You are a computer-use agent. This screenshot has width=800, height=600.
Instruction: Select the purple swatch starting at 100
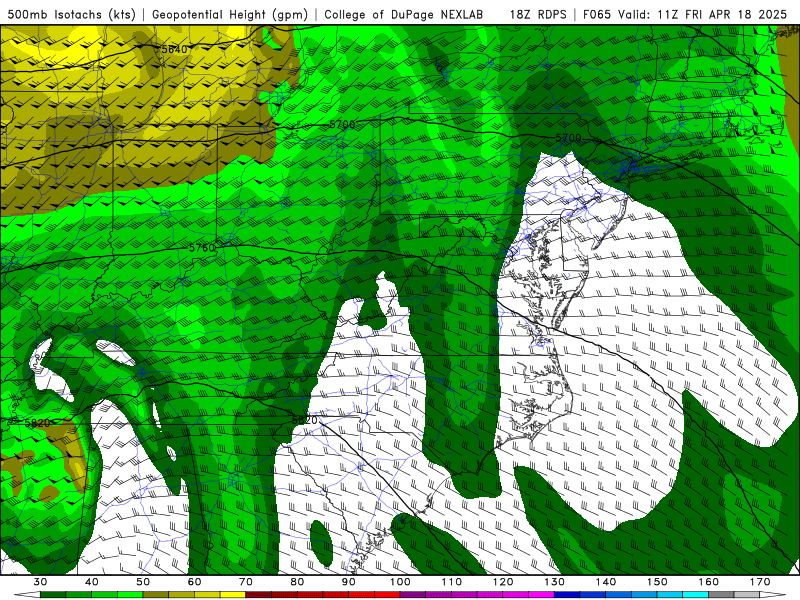413,595
